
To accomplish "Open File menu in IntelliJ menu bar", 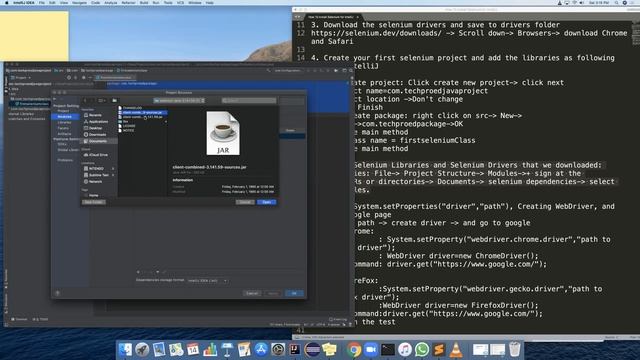I will coord(42,2).
